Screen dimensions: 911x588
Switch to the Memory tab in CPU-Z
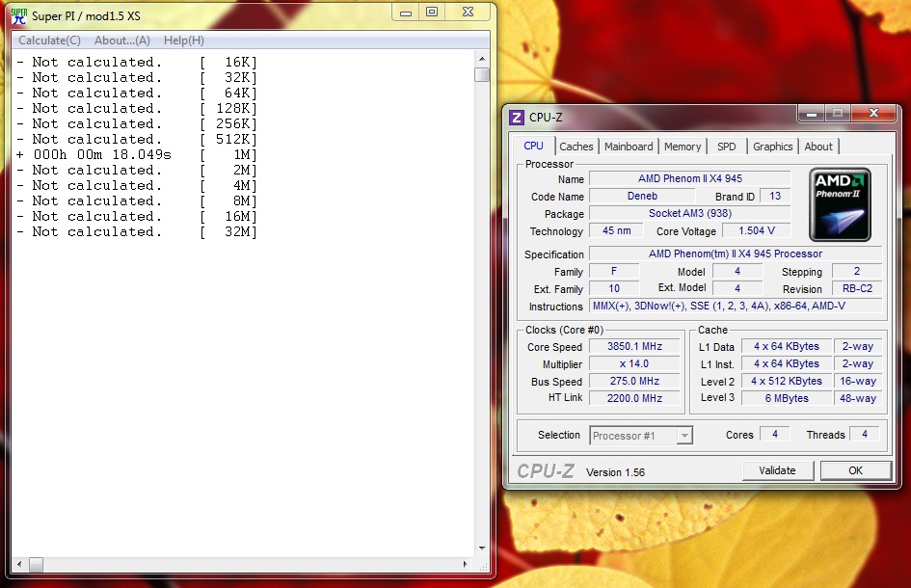pyautogui.click(x=683, y=147)
